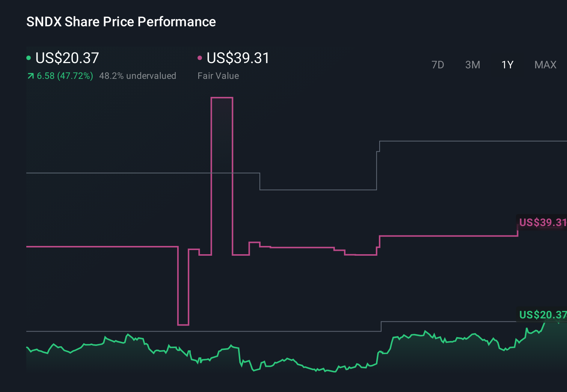567x392 pixels.
Task: Toggle the Fair Value series visibility
Action: 238,58
